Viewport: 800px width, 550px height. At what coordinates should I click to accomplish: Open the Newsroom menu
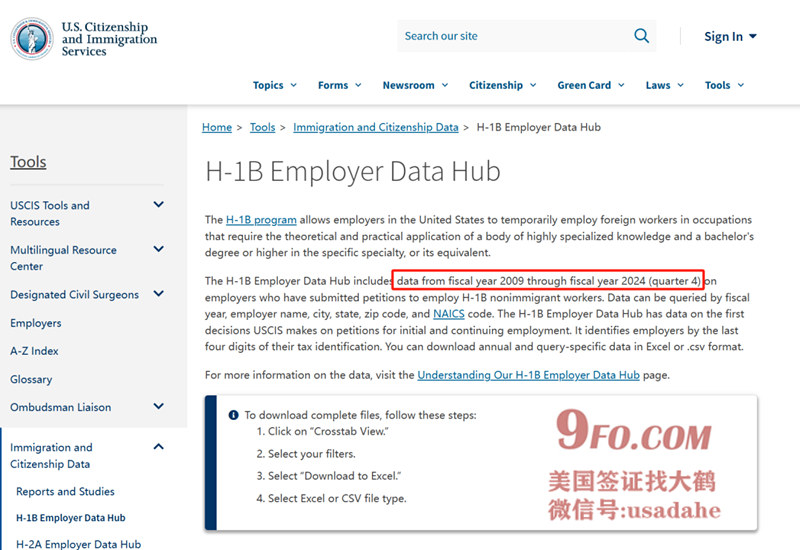415,85
